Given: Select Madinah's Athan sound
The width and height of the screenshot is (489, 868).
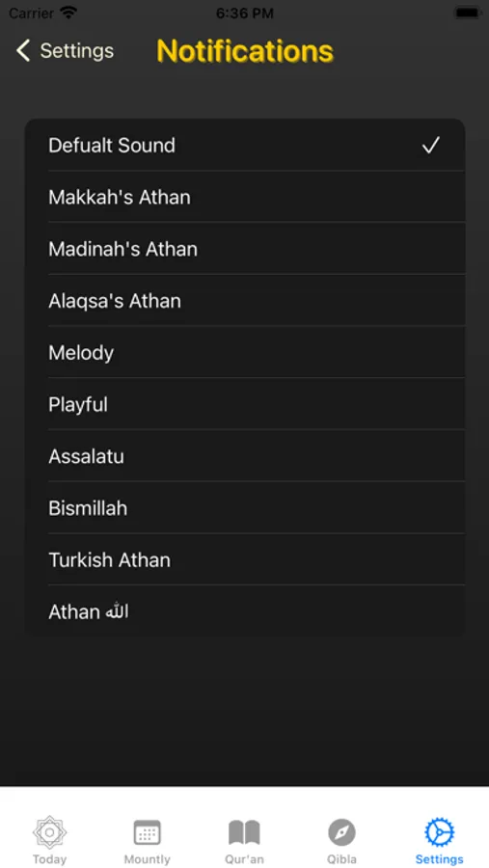Looking at the screenshot, I should tap(244, 249).
